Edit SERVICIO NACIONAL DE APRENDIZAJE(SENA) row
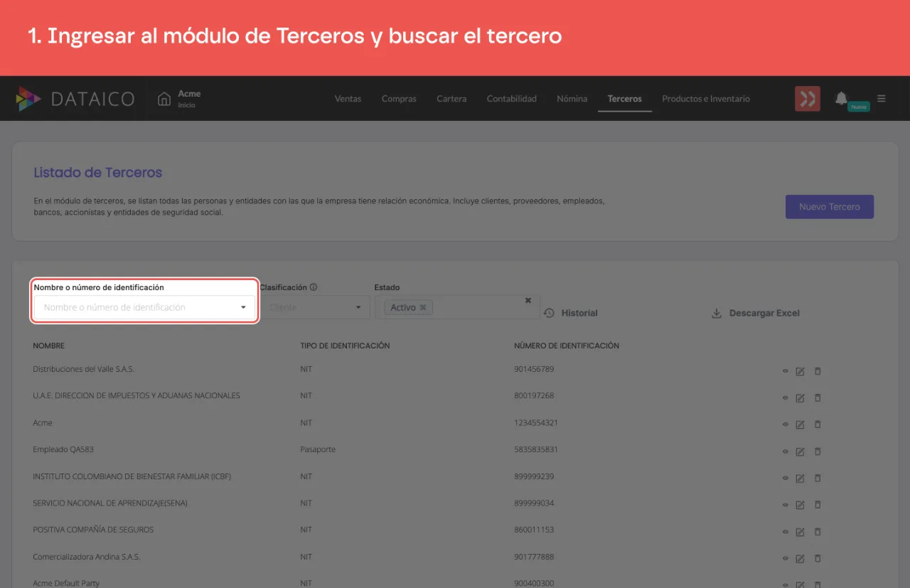 tap(800, 505)
